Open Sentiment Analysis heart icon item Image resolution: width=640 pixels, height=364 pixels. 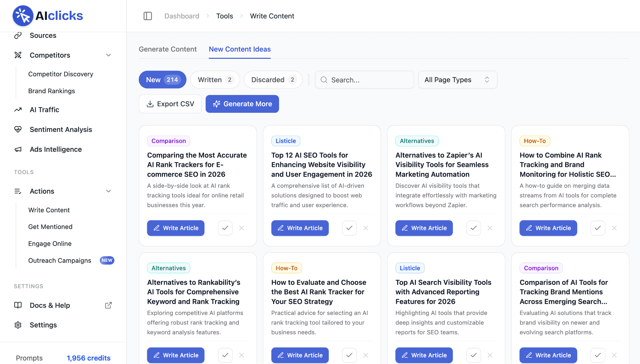coord(18,129)
